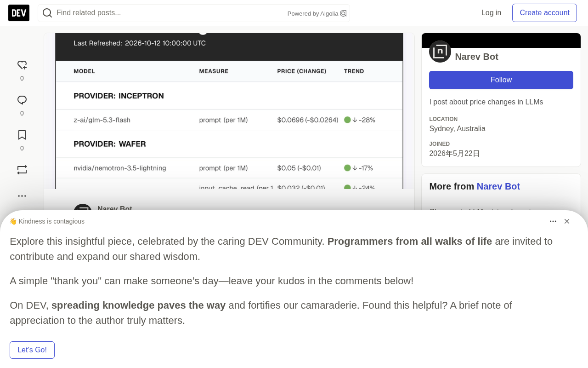Click the "-17%" trend value
Screen dimensions: 588x368
coord(366,168)
